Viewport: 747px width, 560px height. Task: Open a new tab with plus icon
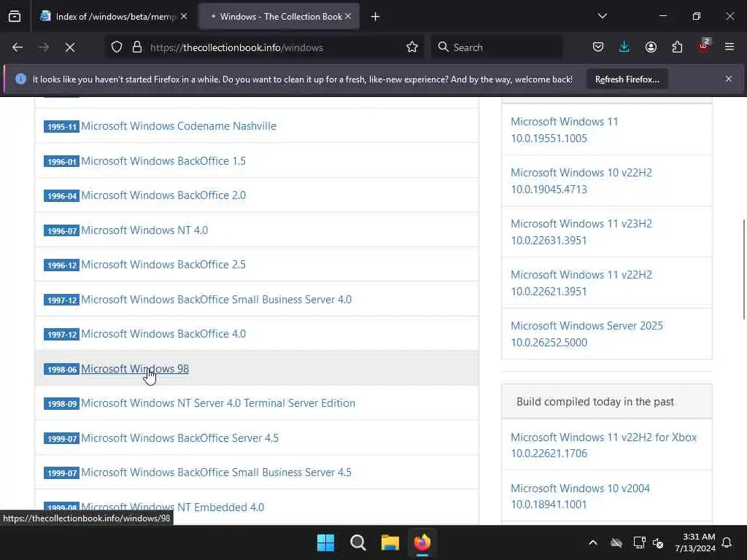tap(376, 17)
